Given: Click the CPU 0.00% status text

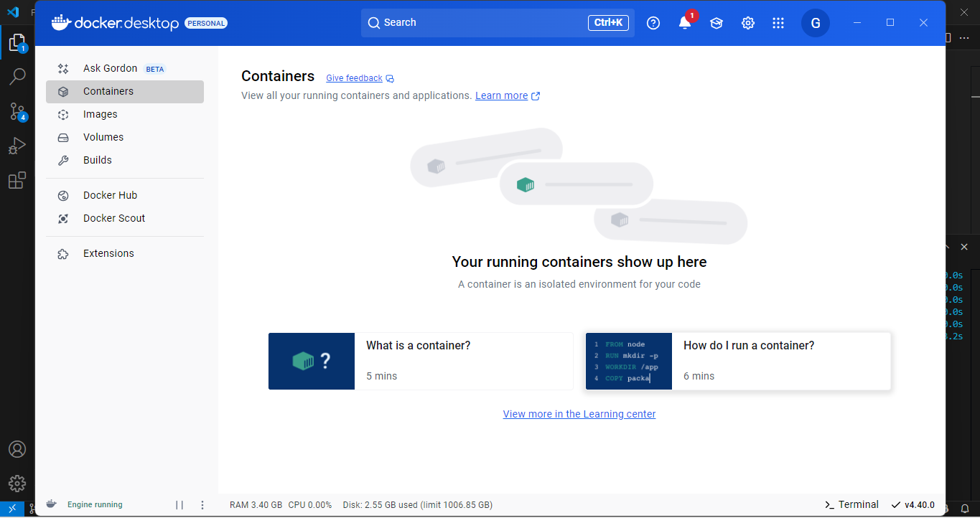Looking at the screenshot, I should [x=310, y=505].
